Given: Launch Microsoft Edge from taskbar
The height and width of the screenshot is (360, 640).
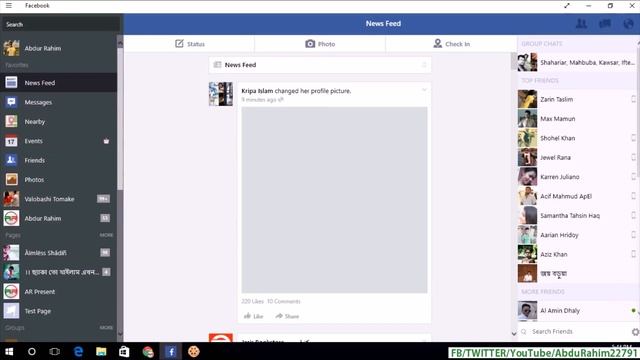Looking at the screenshot, I should pyautogui.click(x=78, y=351).
